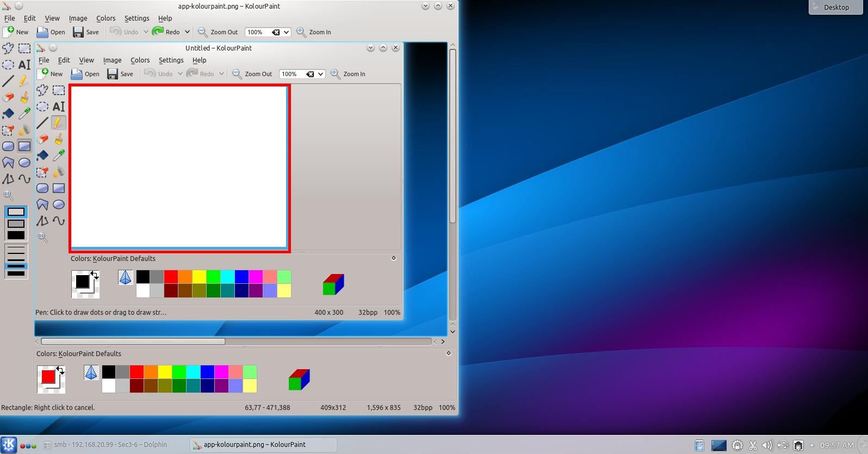Select the Zoom magnifier tool in the outer toolbox
The image size is (868, 454).
click(8, 195)
